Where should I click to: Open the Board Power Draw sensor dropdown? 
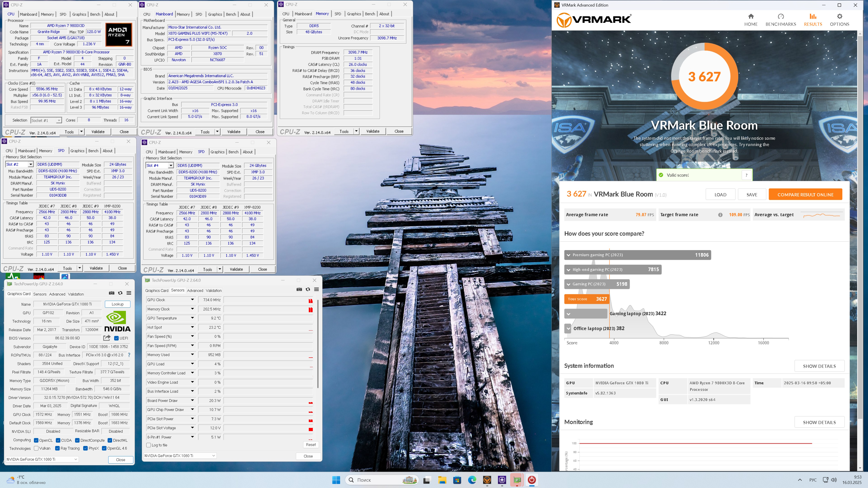click(x=192, y=400)
